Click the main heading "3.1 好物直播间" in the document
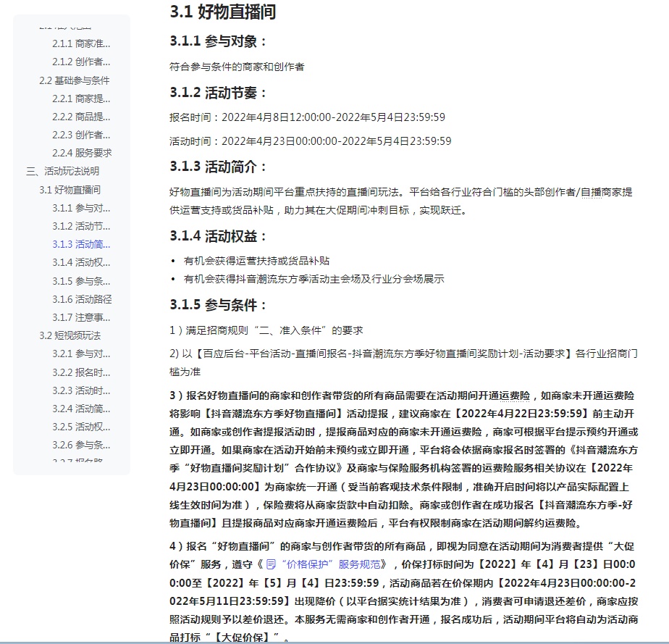This screenshot has height=644, width=669. [223, 12]
